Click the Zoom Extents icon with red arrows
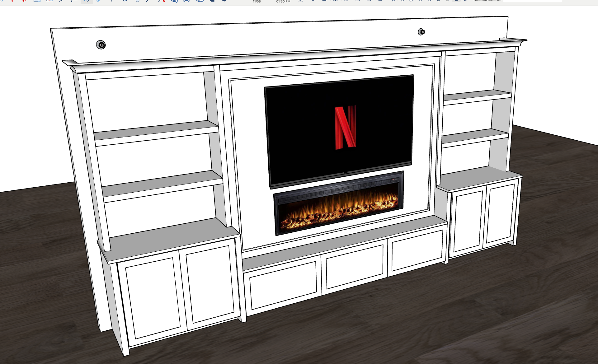Viewport: 598px width, 364px height. (161, 1)
